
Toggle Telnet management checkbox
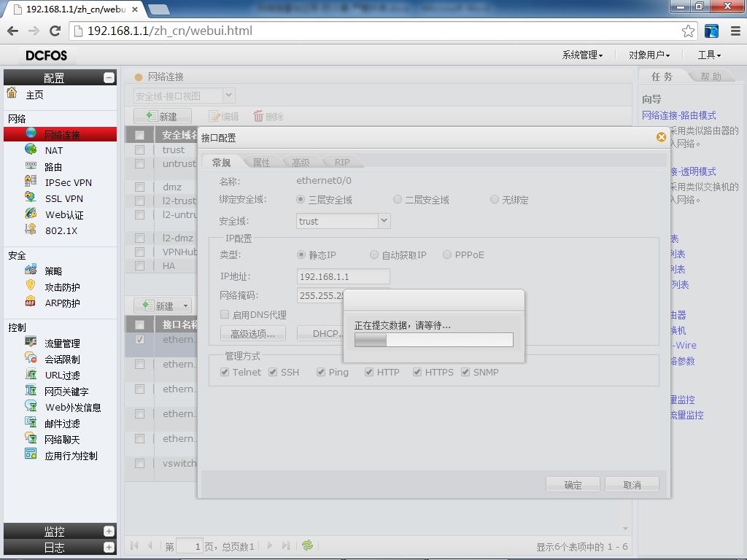225,372
